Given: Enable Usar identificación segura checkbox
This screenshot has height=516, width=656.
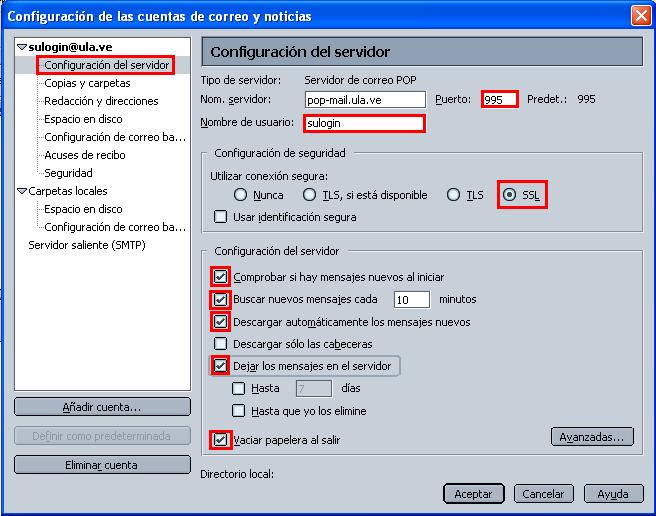Looking at the screenshot, I should tap(220, 217).
